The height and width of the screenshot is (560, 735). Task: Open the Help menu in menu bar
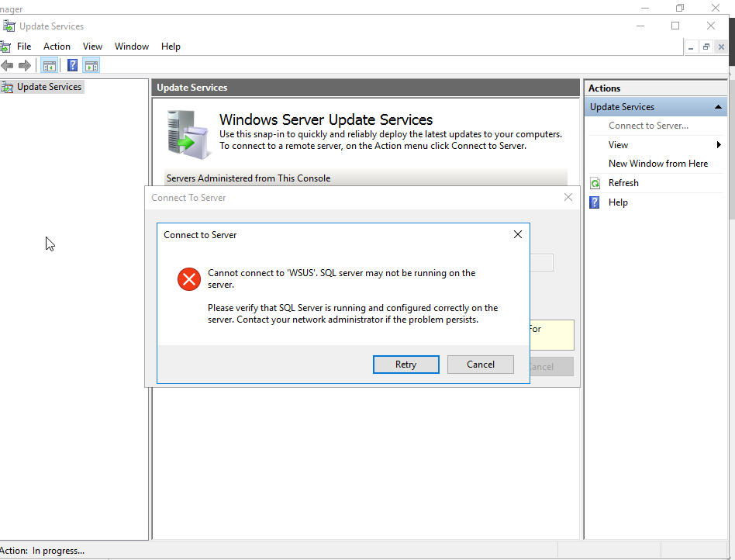point(171,47)
